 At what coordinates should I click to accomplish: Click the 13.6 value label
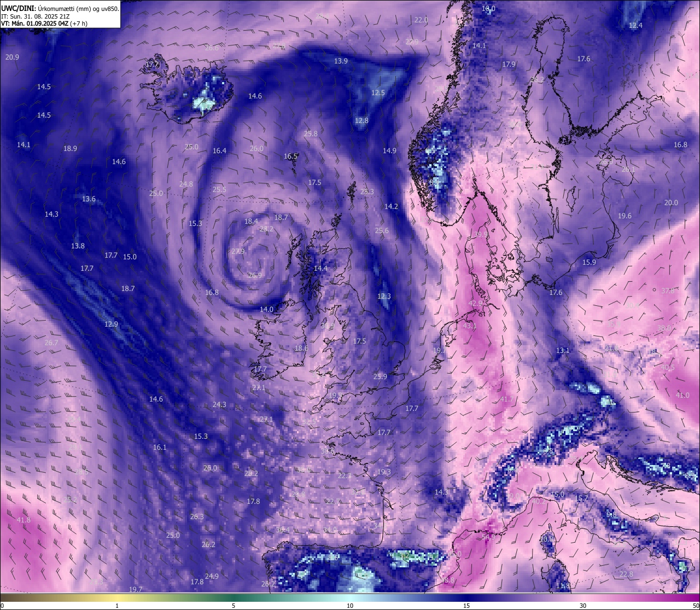coord(89,199)
